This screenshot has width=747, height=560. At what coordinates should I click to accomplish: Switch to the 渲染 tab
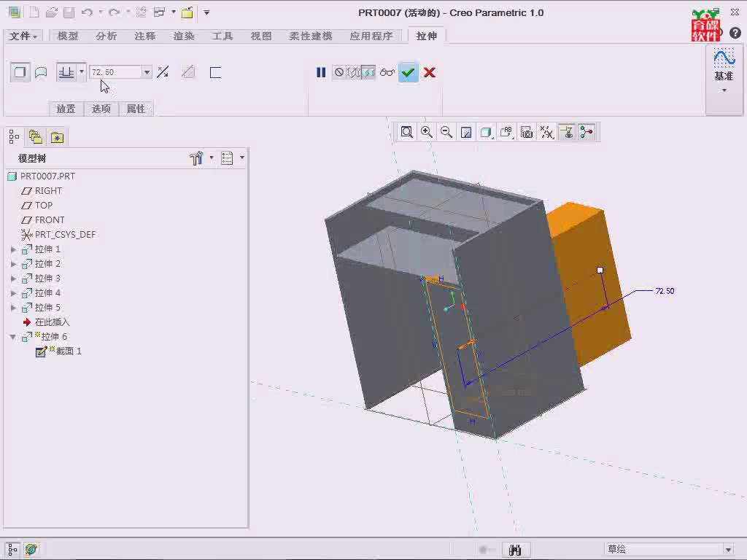pos(183,36)
